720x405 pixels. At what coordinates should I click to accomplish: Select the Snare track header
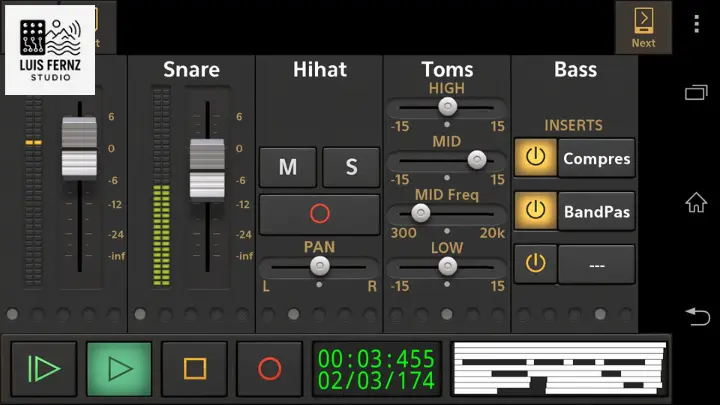tap(191, 70)
